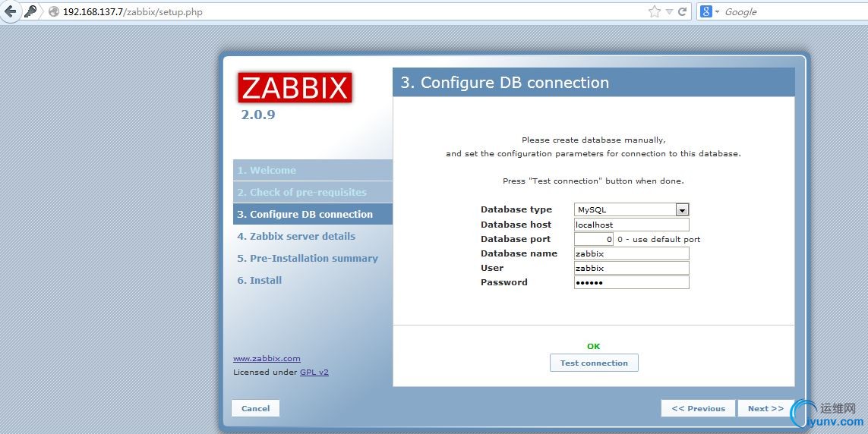Click the ZABBIX logo
Viewport: 868px width, 434px height.
pos(295,87)
